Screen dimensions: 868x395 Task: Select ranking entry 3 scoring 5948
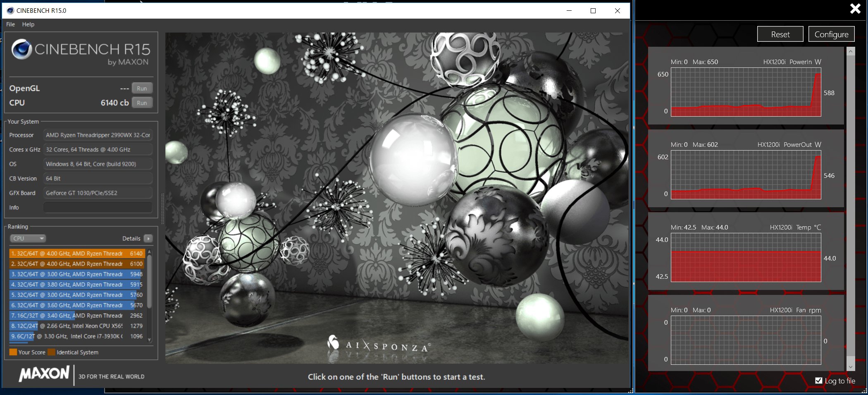(76, 274)
